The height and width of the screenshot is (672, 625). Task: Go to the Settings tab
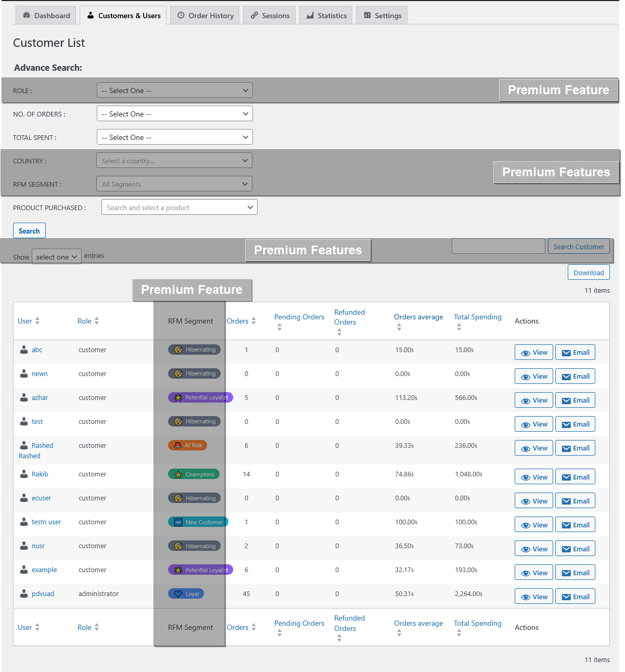[382, 16]
